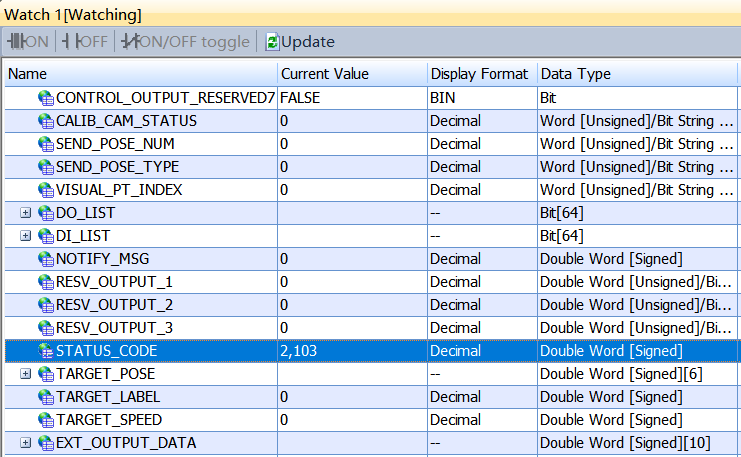Expand the TARGET_POSE array node
Screen dimensions: 741x457
[26, 374]
